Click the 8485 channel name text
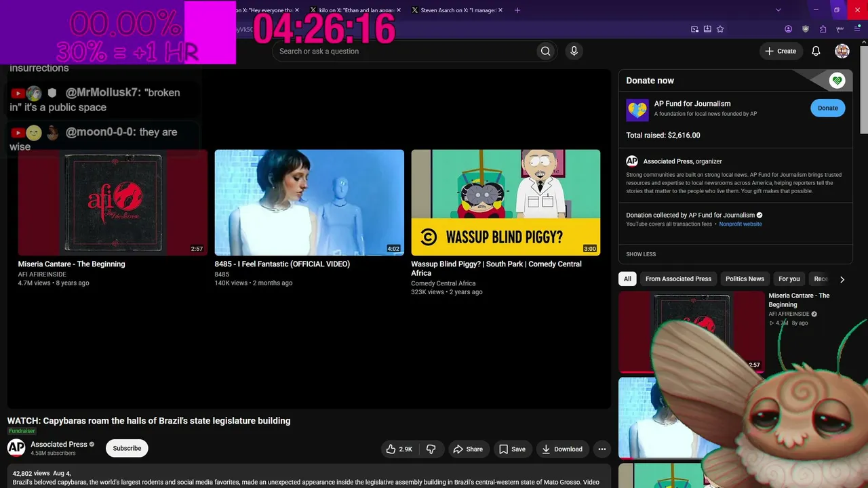 pyautogui.click(x=222, y=274)
